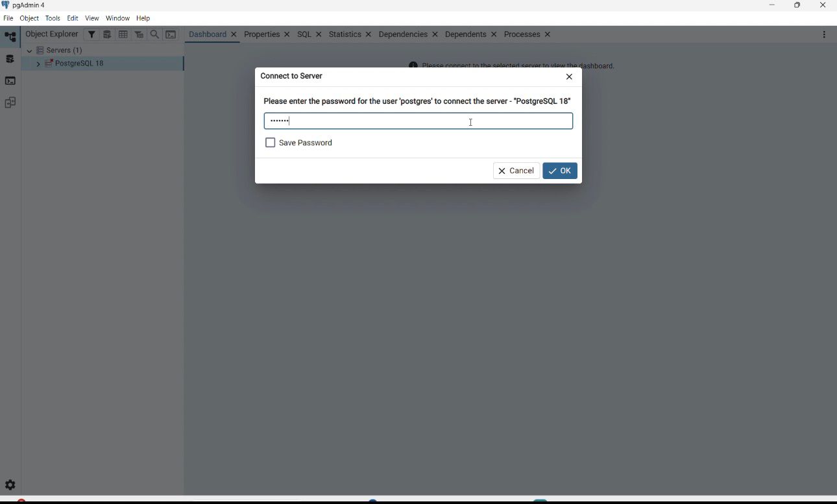Switch to Query Tool workspace in left sidebar
Screen dimensions: 837x504
coord(10,59)
